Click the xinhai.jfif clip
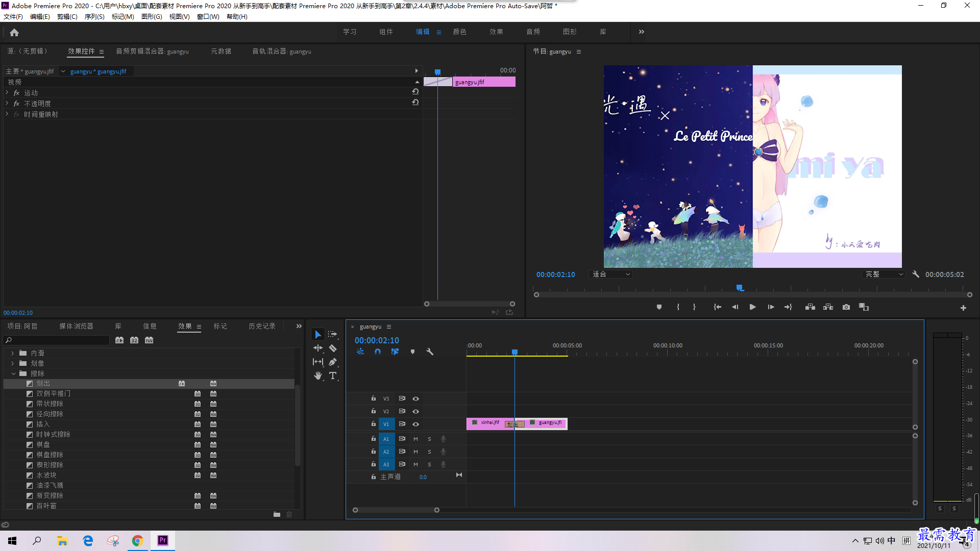The height and width of the screenshot is (551, 980). (486, 423)
